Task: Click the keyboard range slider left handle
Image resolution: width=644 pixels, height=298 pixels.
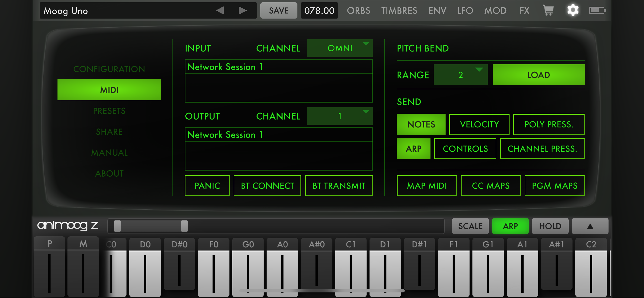Action: (x=117, y=226)
